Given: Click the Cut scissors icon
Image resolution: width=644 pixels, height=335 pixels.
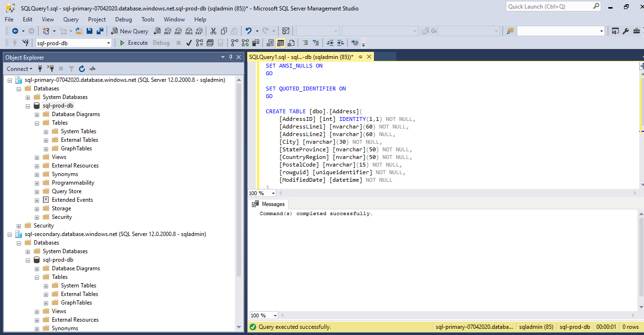Looking at the screenshot, I should [x=213, y=31].
